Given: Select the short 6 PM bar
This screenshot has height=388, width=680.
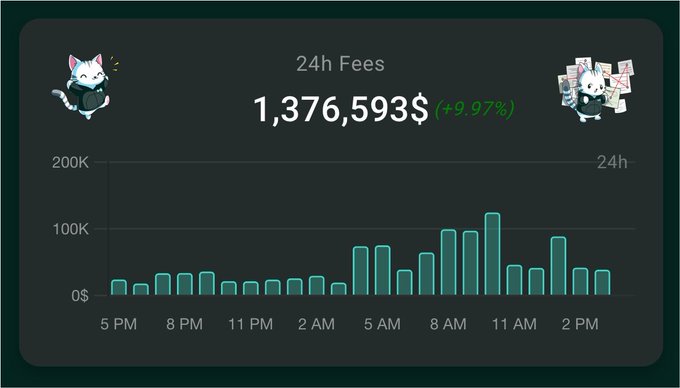Looking at the screenshot, I should (141, 290).
